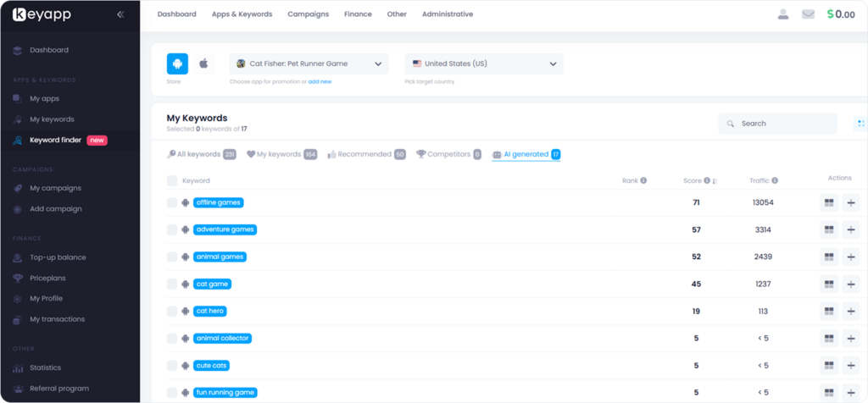
Task: Click the add new app link
Action: 320,81
